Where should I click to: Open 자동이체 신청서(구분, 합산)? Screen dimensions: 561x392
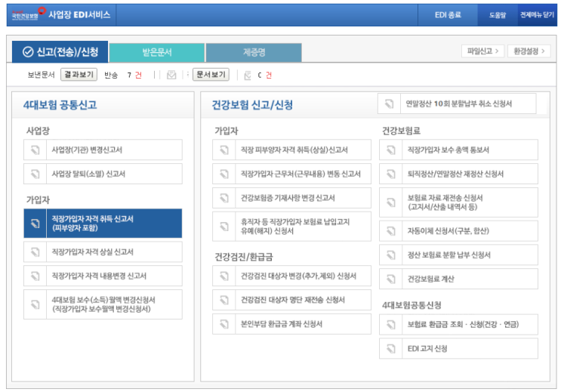[x=458, y=231]
